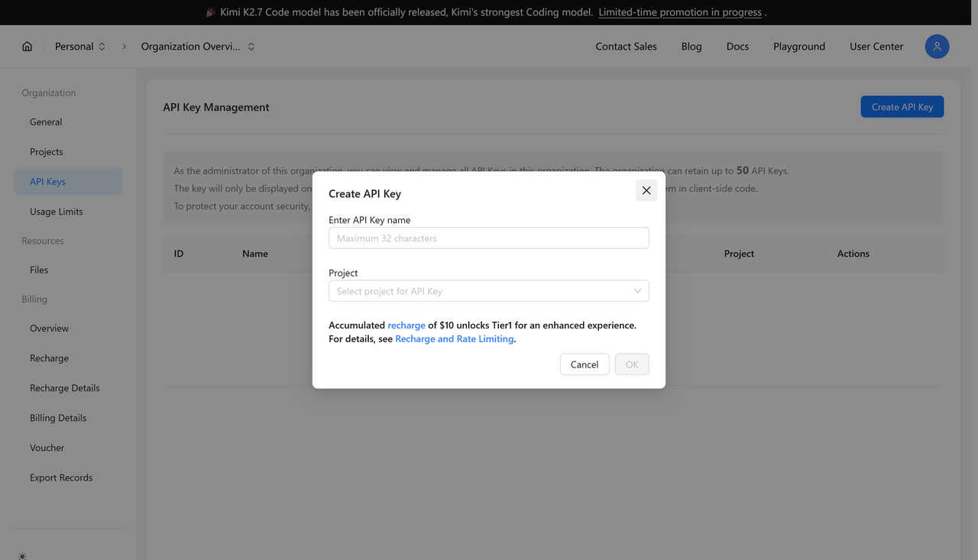The width and height of the screenshot is (978, 560).
Task: Open the Blog link
Action: (691, 47)
